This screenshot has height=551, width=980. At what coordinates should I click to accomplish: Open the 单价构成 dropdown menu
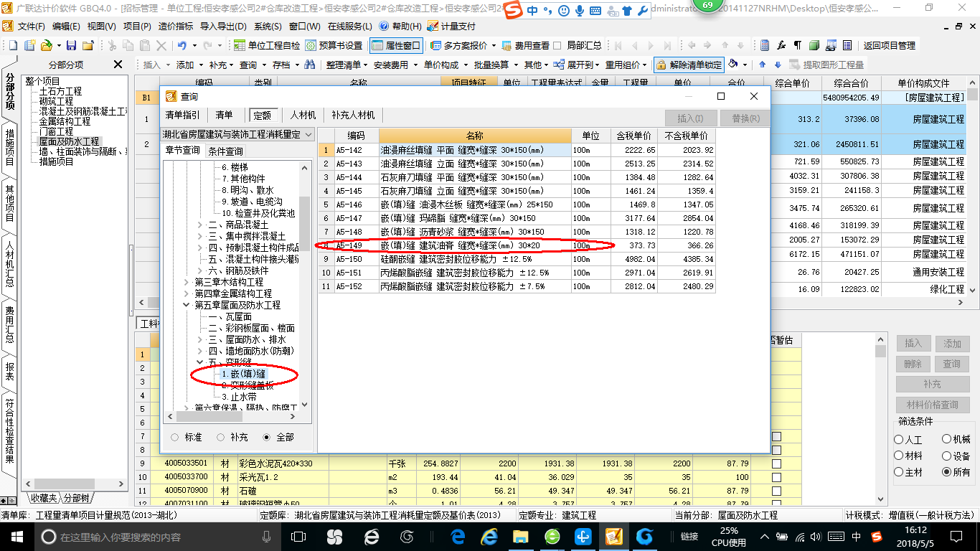445,65
